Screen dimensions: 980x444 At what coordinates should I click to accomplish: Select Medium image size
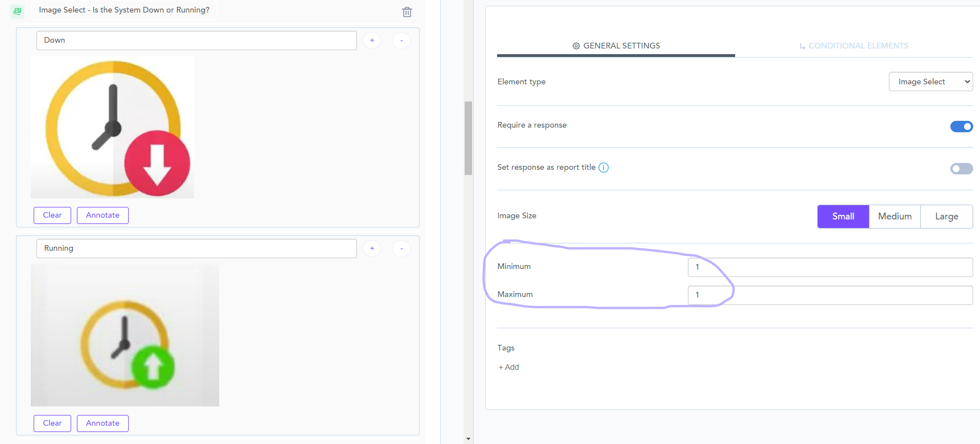895,217
